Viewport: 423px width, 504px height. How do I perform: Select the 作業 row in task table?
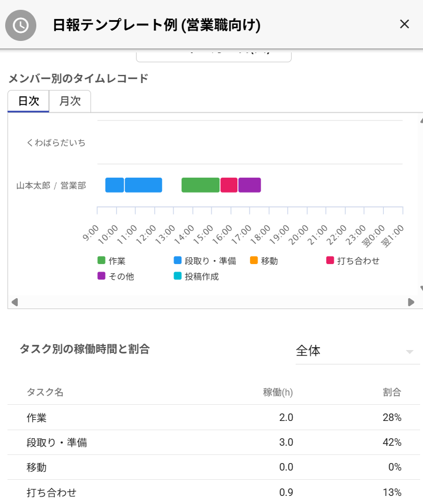214,418
